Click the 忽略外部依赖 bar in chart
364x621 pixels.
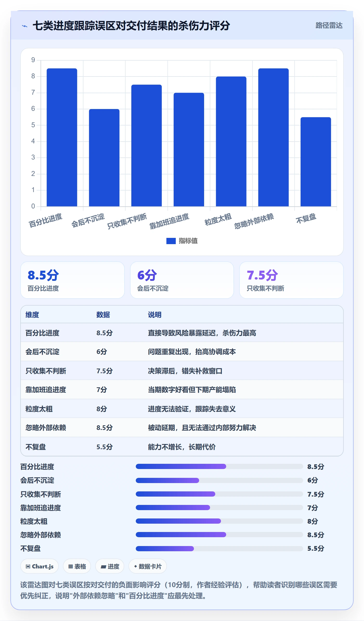tap(274, 137)
